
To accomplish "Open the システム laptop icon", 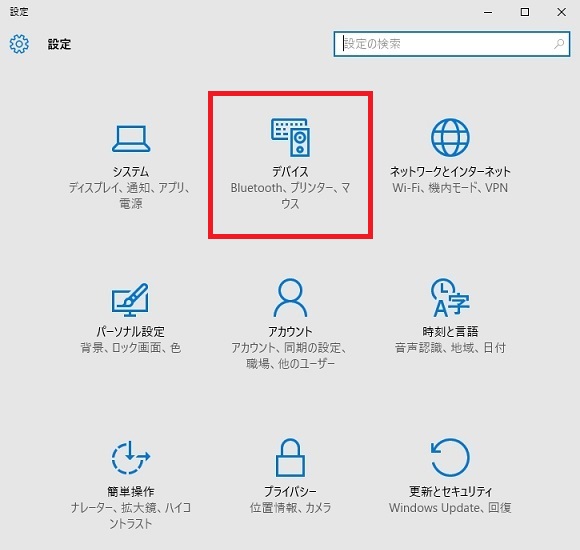I will pyautogui.click(x=131, y=139).
